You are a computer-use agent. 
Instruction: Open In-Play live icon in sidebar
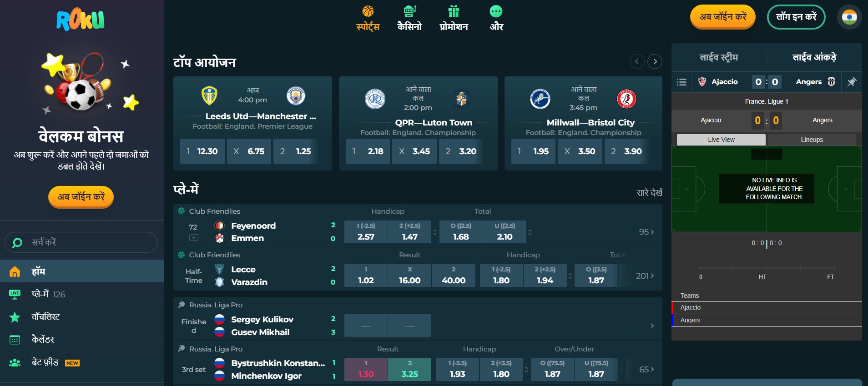coord(15,294)
